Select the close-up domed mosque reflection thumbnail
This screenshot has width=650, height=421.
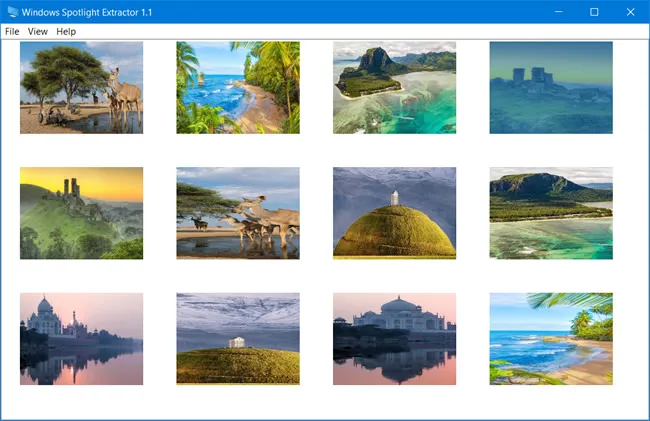pyautogui.click(x=394, y=339)
